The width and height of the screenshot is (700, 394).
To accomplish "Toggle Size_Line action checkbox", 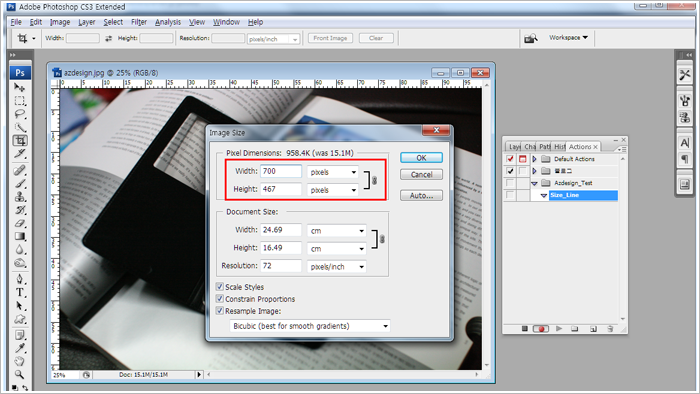I will coord(510,195).
